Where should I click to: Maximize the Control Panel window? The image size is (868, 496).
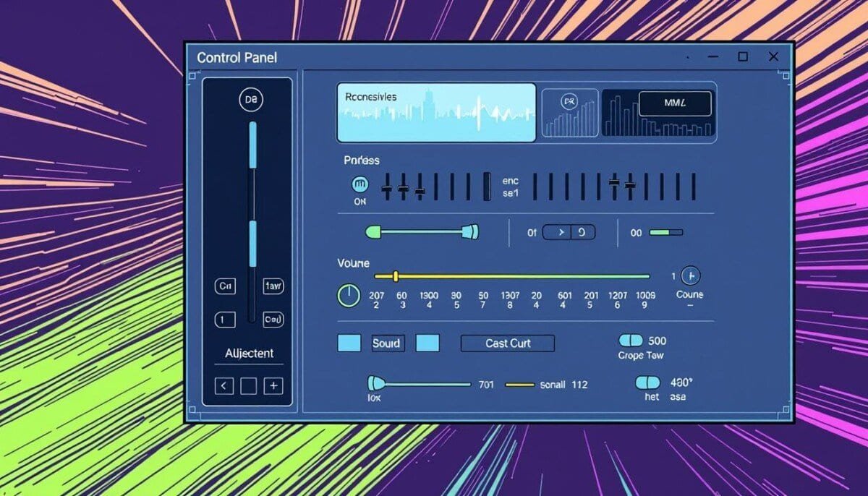click(743, 56)
